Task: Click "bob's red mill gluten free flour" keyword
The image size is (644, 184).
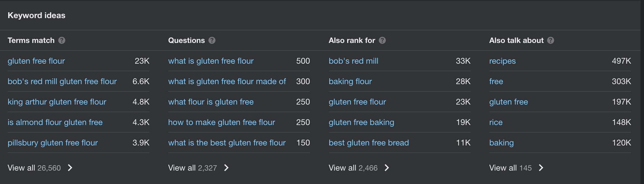Action: (x=62, y=81)
